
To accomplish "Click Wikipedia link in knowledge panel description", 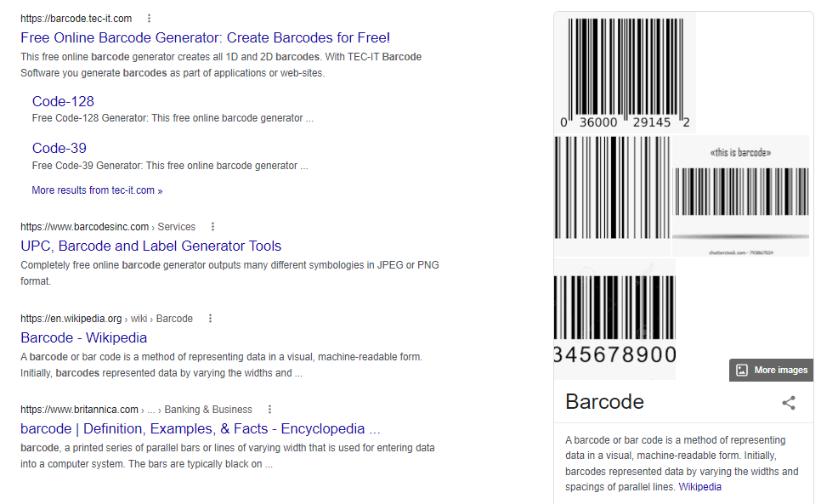I will (x=699, y=487).
